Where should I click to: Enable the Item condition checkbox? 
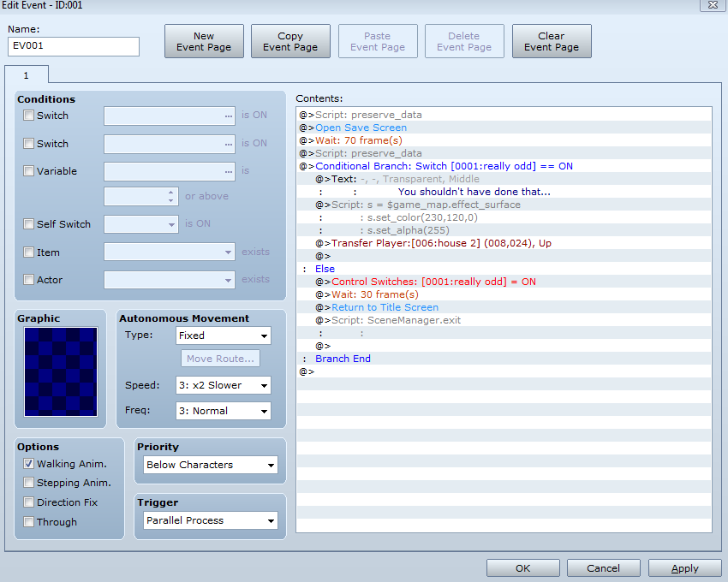pyautogui.click(x=29, y=252)
